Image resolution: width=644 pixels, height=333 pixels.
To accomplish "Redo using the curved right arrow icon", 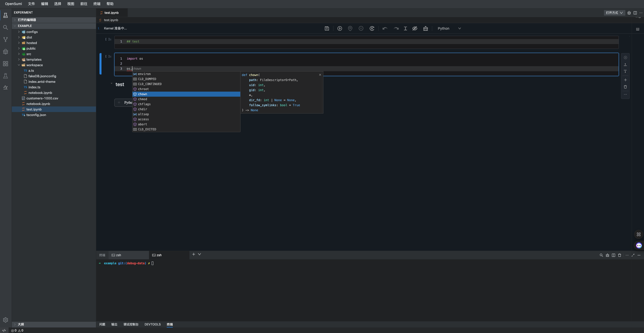I will coord(396,28).
